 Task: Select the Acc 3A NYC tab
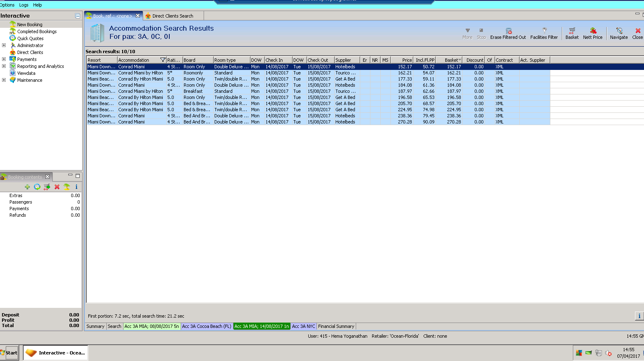pyautogui.click(x=303, y=326)
